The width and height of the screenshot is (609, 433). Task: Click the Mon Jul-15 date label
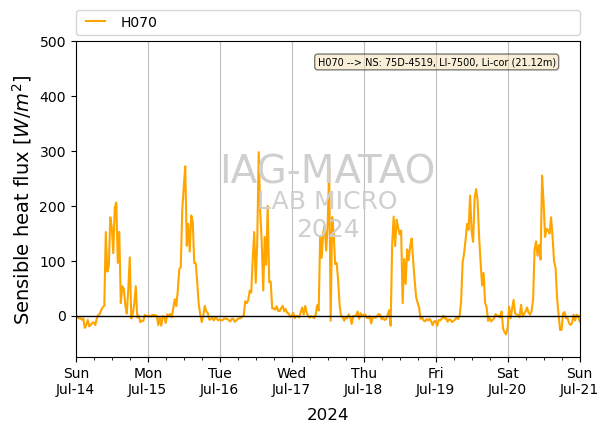pyautogui.click(x=148, y=381)
